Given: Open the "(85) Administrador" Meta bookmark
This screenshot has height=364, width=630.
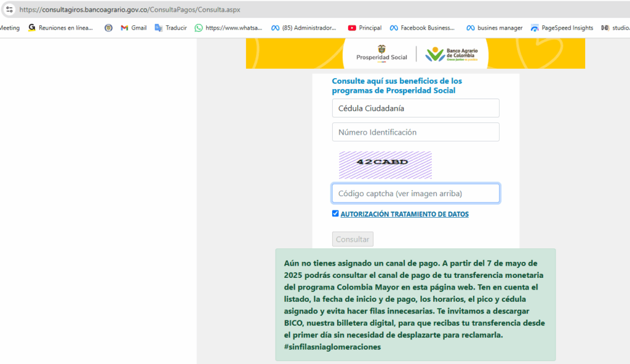Looking at the screenshot, I should [x=304, y=28].
